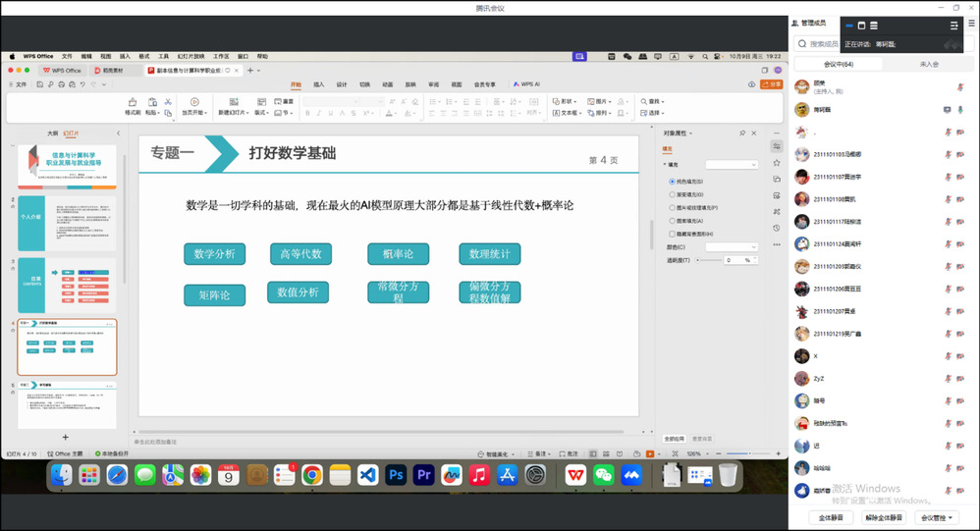Click the 全体静音 button
This screenshot has height=531, width=980.
point(830,517)
